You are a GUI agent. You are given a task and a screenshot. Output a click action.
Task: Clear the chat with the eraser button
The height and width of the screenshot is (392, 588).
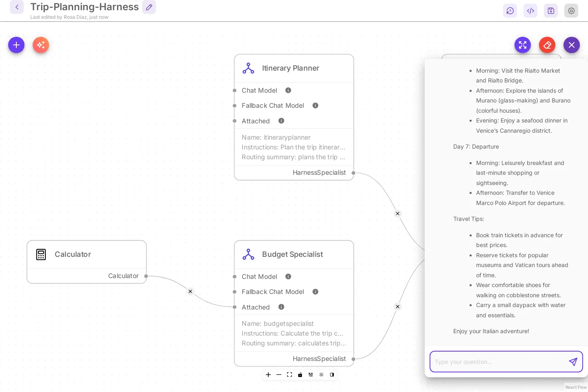(547, 45)
